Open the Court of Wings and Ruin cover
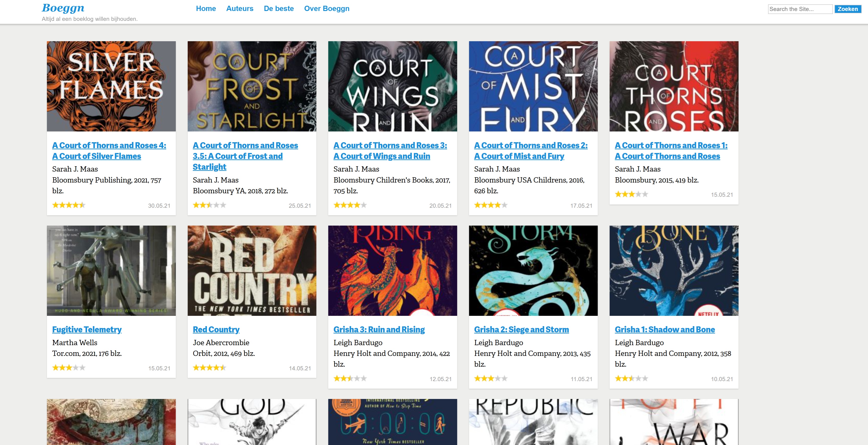 [x=393, y=86]
